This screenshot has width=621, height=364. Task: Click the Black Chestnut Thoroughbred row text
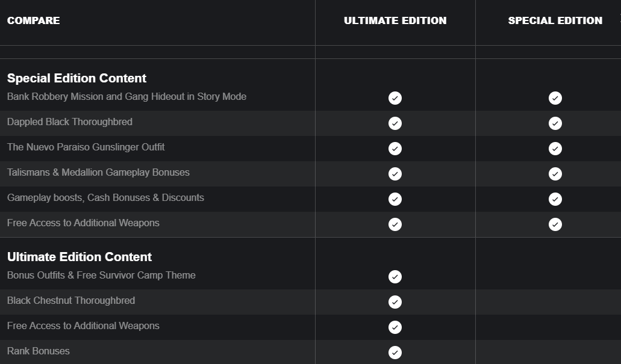(x=71, y=301)
